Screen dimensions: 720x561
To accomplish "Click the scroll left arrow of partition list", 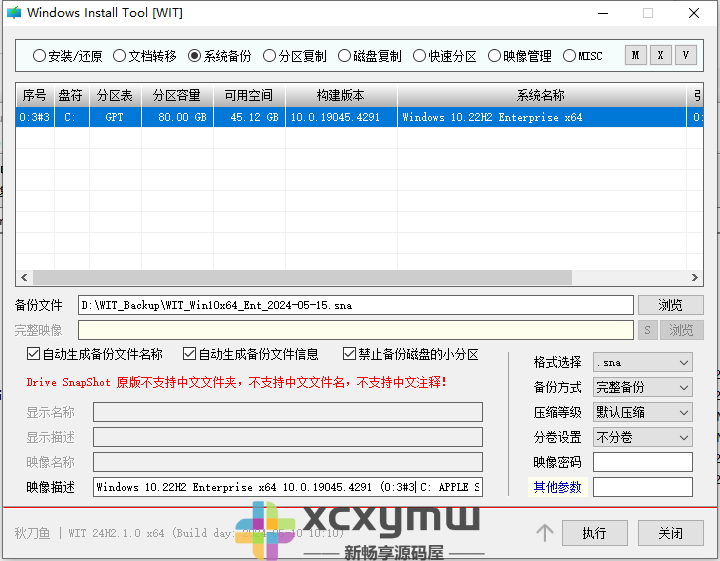I will [24, 277].
